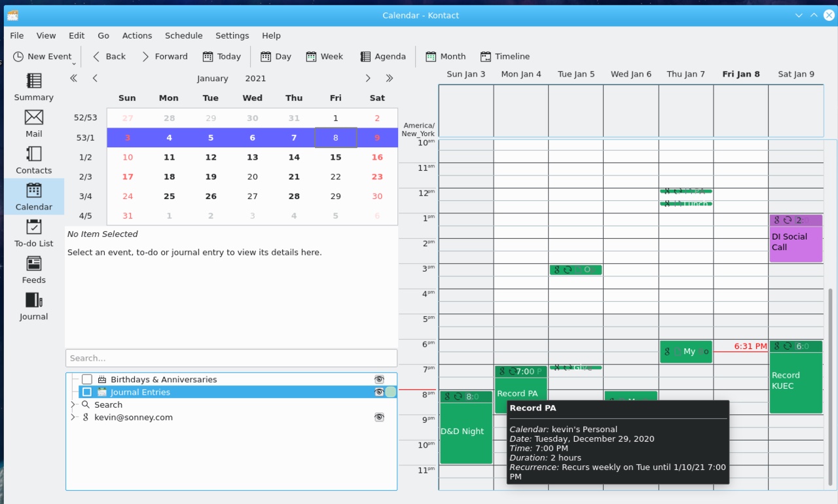Open the Mail section from the sidebar
The height and width of the screenshot is (504, 838).
tap(33, 124)
